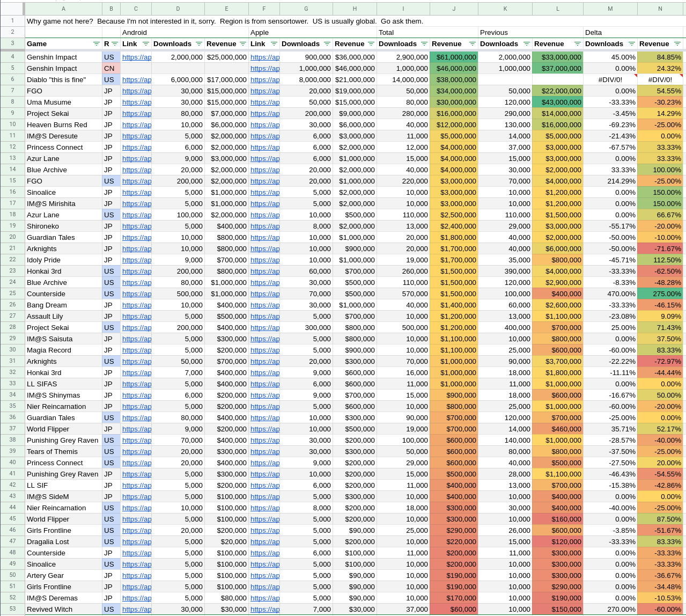
Task: Select the 'Magia Record' game cell
Action: tap(63, 350)
